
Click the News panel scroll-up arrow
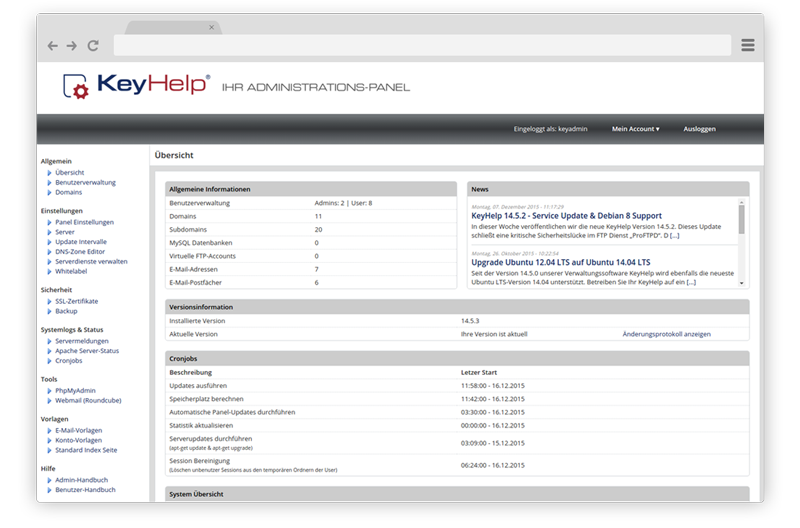click(741, 203)
